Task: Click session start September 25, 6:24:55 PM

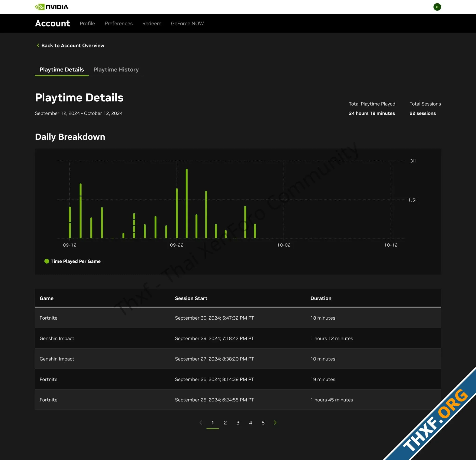Action: click(x=215, y=400)
